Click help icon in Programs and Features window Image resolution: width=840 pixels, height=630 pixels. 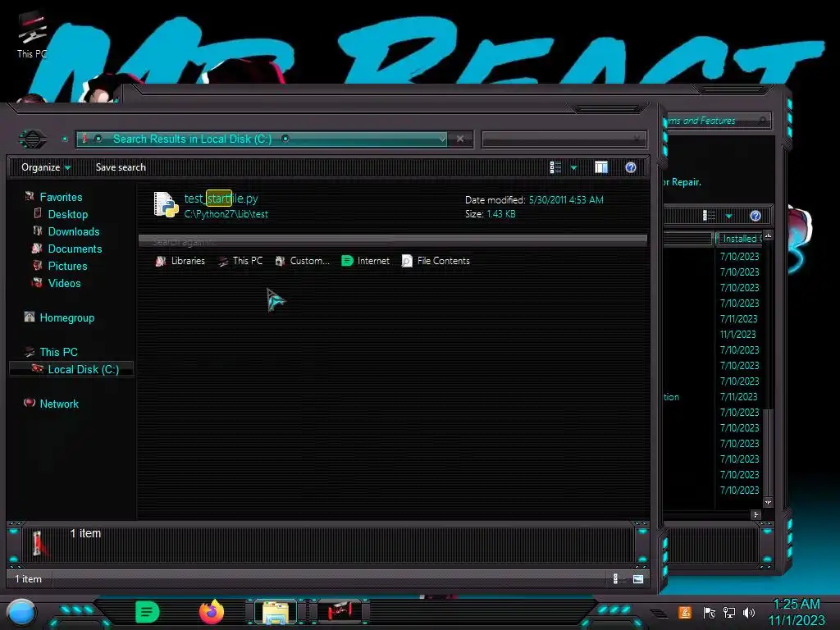[756, 216]
